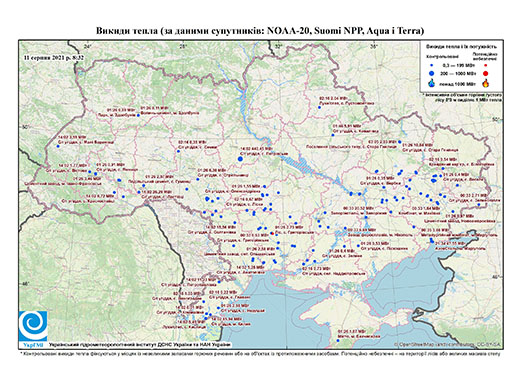Click the UkrGMI spiral logo
Image resolution: width=520 pixels, height=368 pixels.
pyautogui.click(x=33, y=326)
